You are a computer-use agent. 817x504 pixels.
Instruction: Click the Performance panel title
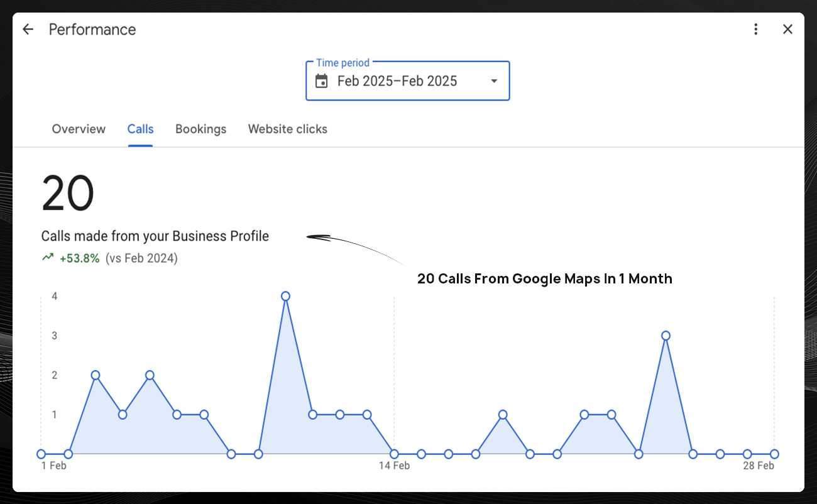[92, 30]
